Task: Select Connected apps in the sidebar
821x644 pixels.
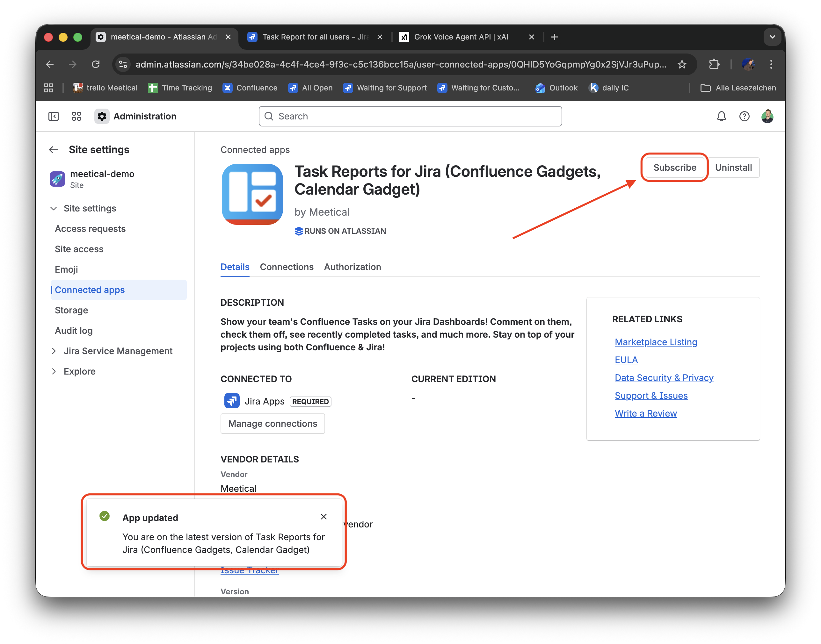Action: [119, 290]
